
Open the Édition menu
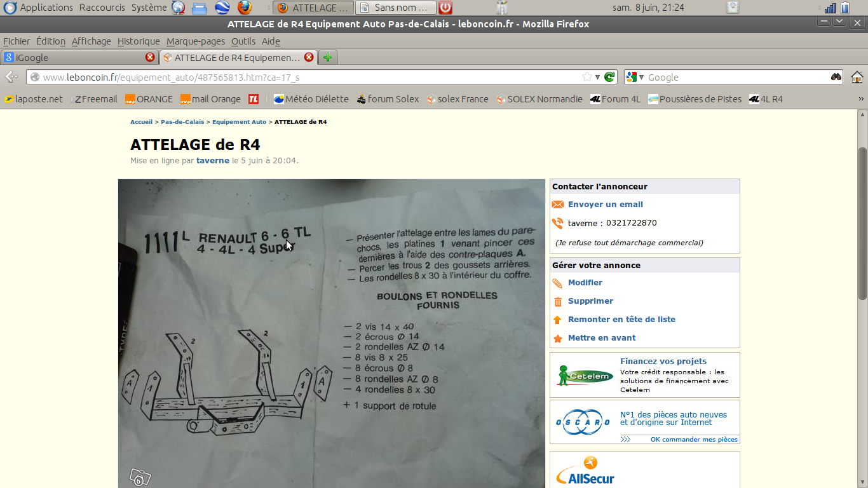click(51, 41)
